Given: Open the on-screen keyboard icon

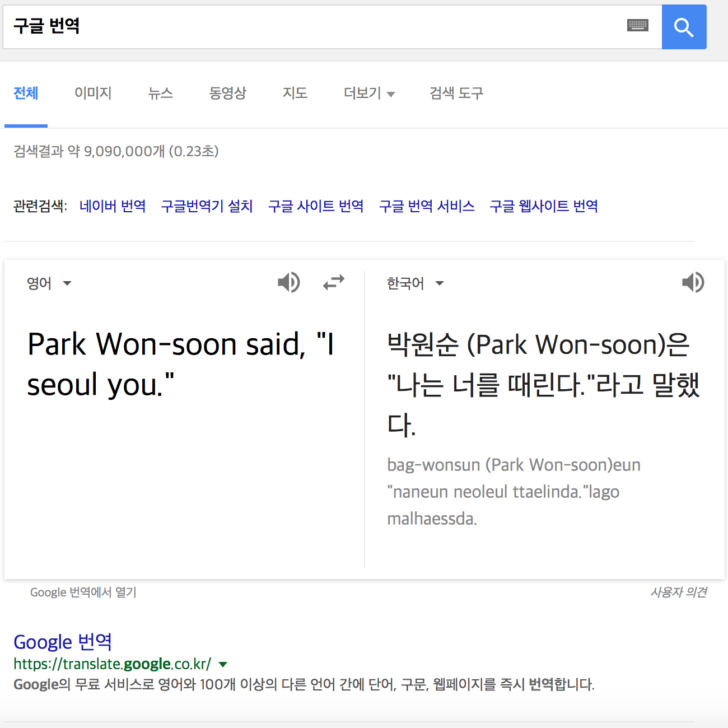Looking at the screenshot, I should pyautogui.click(x=637, y=25).
